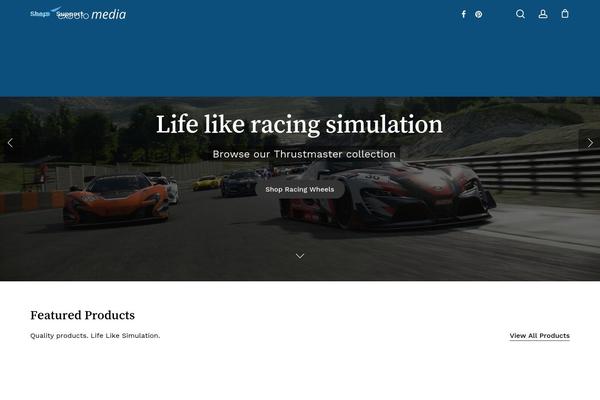The image size is (600, 400).
Task: Click the Life like racing simulation headline
Action: [299, 124]
